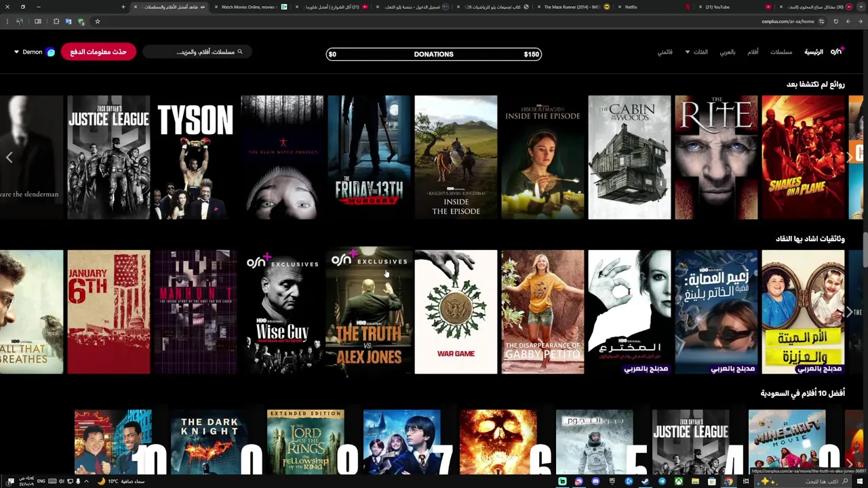The width and height of the screenshot is (868, 488).
Task: Open the All That Breathes poster
Action: pos(31,312)
